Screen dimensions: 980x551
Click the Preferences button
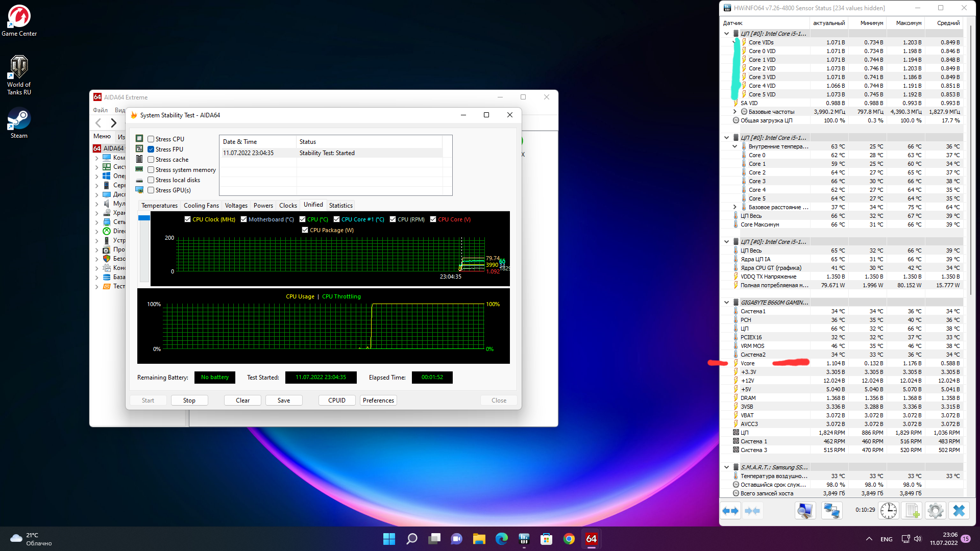click(378, 400)
